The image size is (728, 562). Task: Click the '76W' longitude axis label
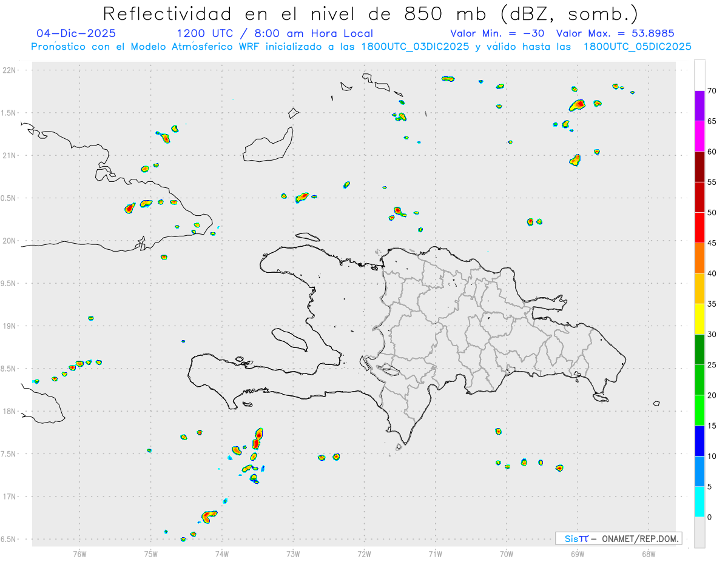[79, 554]
